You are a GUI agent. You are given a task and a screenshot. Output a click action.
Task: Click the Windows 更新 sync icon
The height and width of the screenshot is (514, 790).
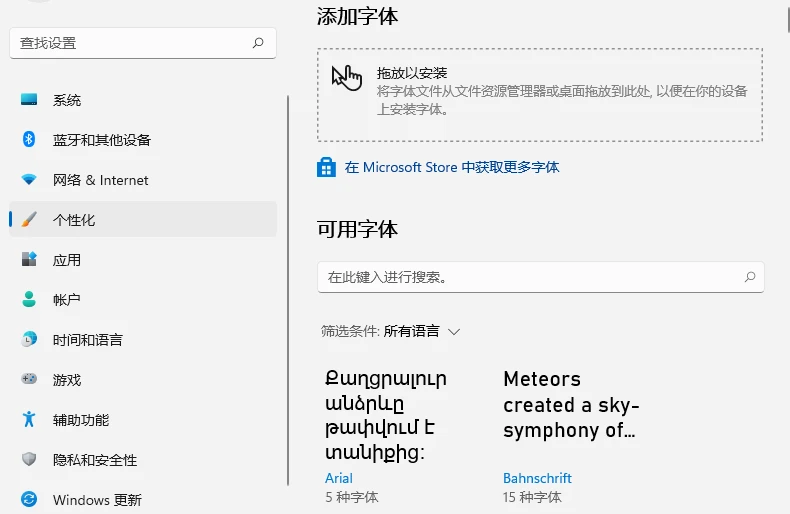(29, 500)
